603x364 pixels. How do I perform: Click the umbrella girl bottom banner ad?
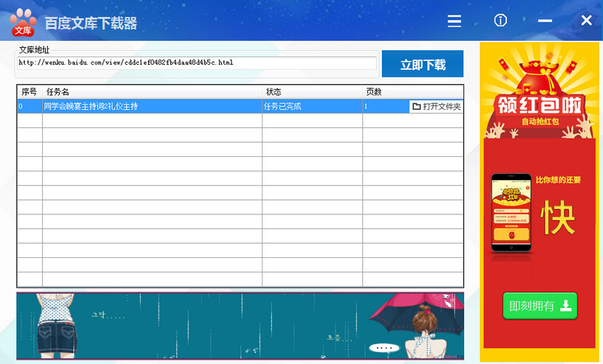pyautogui.click(x=240, y=325)
